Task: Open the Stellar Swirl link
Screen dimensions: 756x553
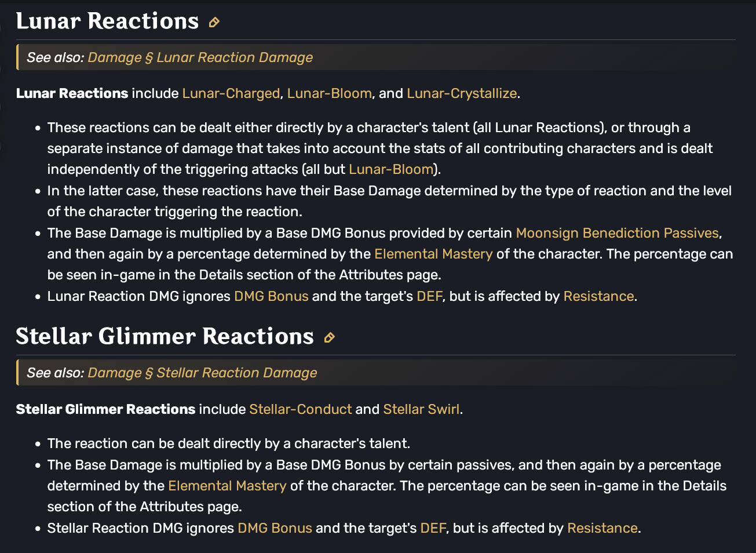Action: [x=421, y=409]
